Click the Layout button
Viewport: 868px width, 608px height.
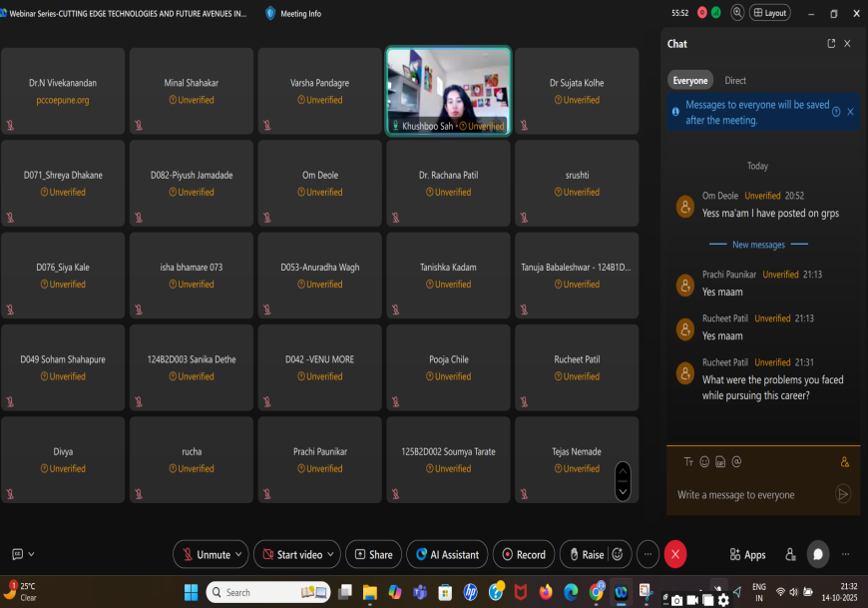point(769,13)
